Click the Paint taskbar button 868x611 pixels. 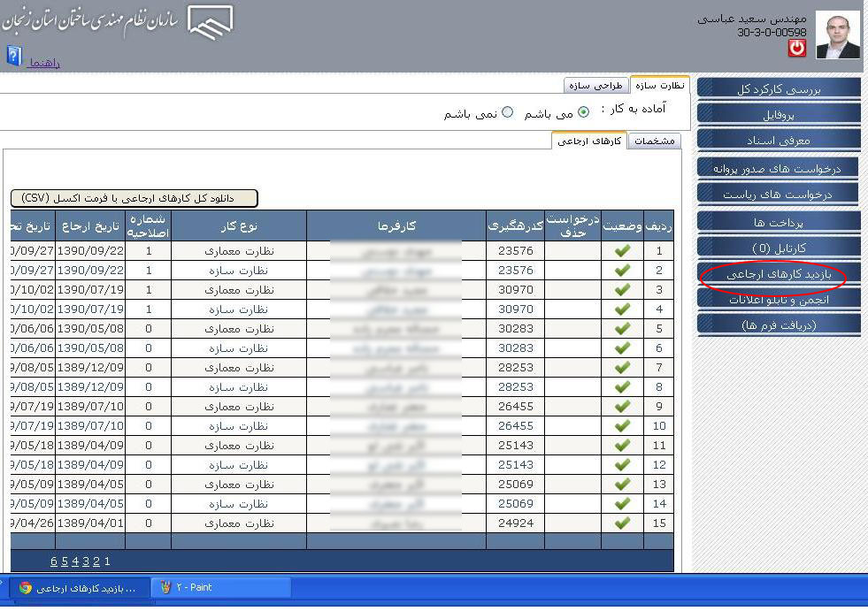(221, 588)
